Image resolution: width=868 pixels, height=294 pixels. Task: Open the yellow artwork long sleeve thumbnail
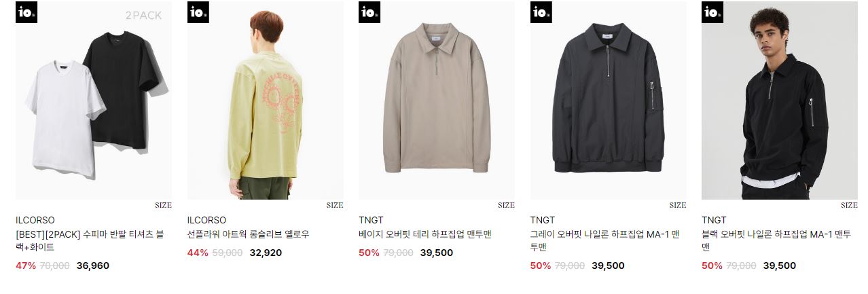point(266,100)
